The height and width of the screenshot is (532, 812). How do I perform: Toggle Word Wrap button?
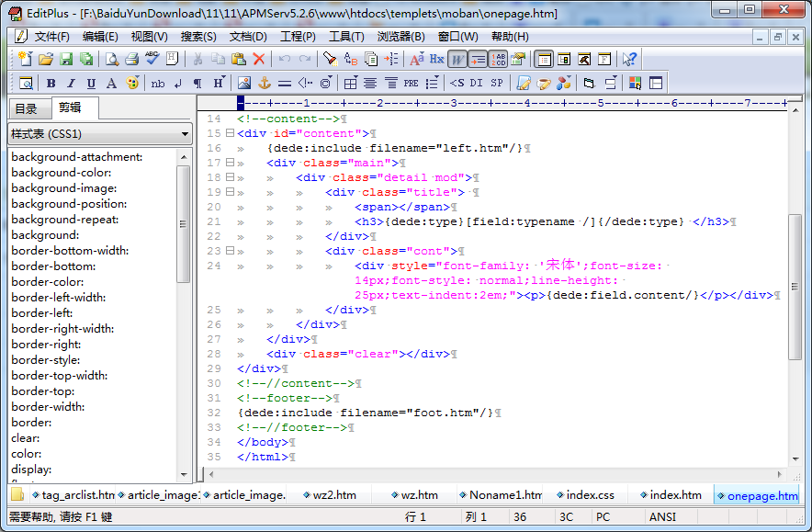457,59
